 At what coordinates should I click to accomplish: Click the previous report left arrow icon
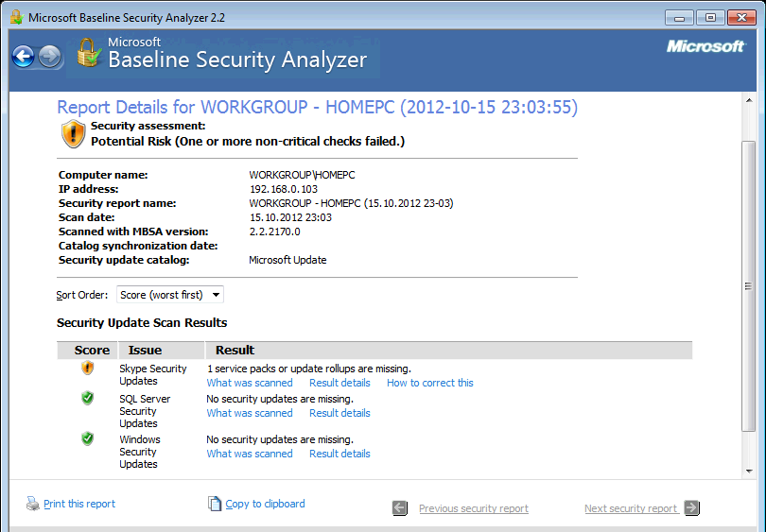400,508
